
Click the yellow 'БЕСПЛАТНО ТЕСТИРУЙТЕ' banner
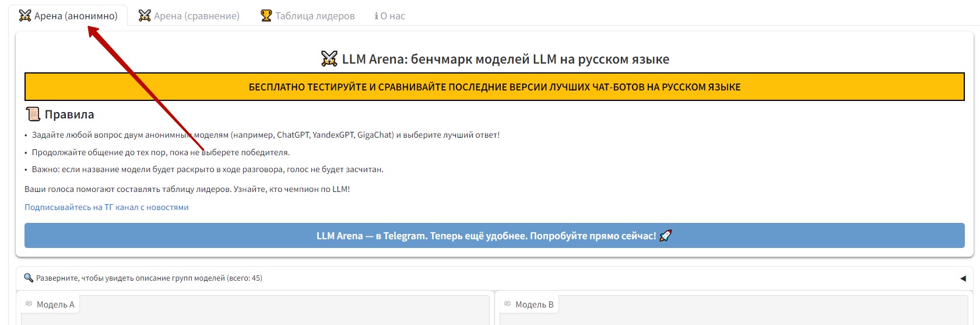click(494, 87)
